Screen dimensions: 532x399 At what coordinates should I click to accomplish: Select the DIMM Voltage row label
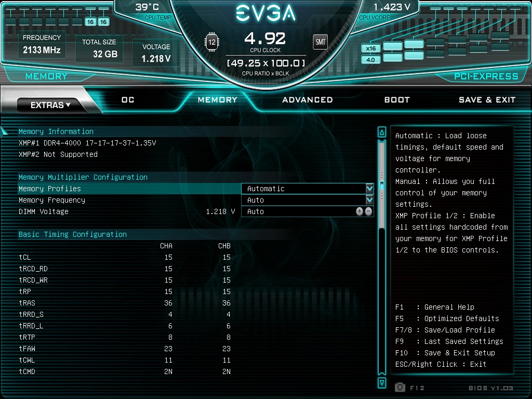[44, 212]
